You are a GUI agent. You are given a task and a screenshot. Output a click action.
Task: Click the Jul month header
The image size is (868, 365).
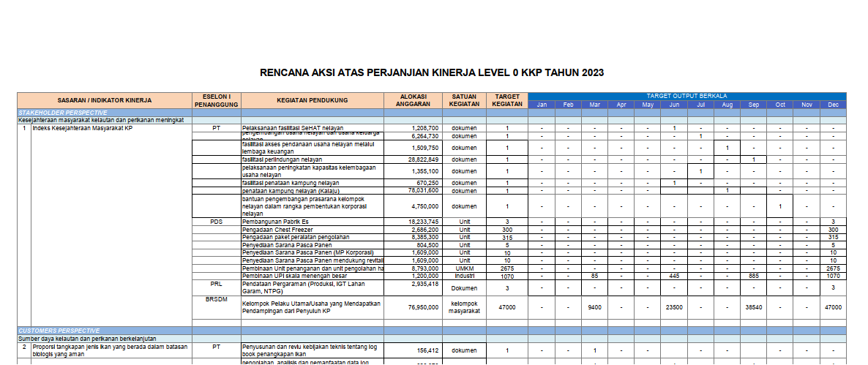click(x=701, y=105)
